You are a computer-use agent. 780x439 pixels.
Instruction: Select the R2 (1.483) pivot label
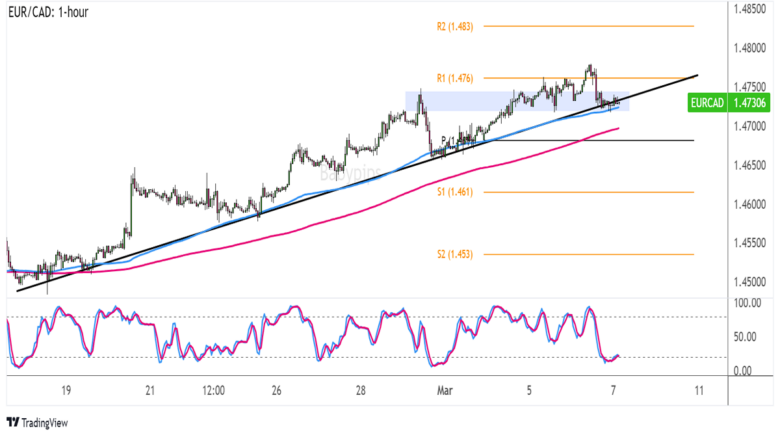point(455,26)
